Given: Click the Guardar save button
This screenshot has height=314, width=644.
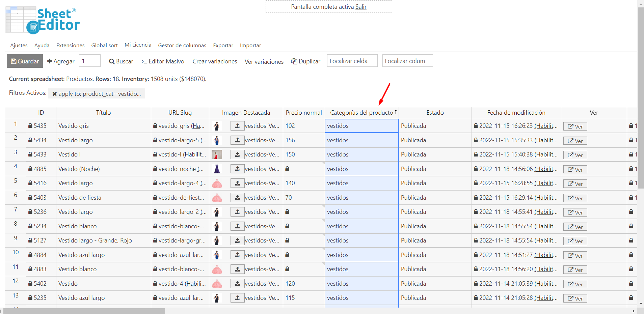Looking at the screenshot, I should [x=25, y=61].
